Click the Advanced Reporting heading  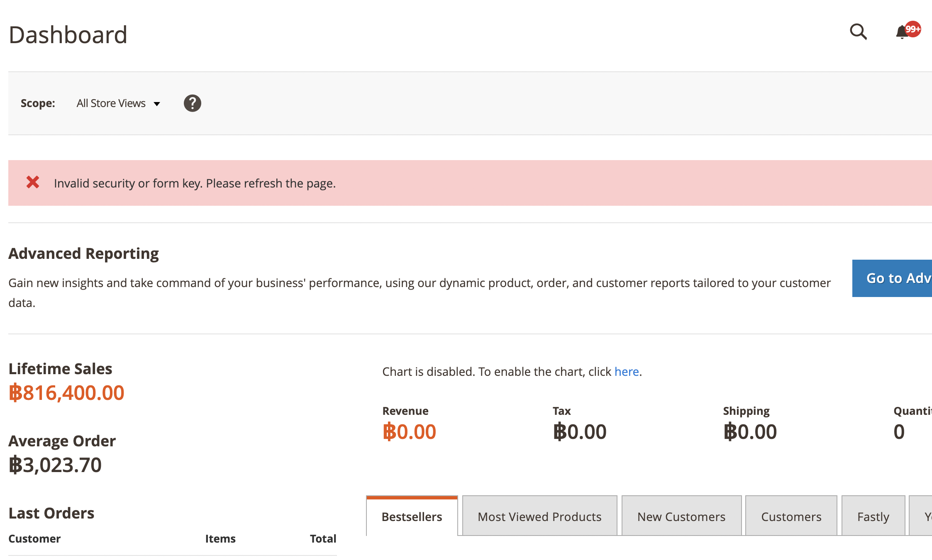(x=83, y=253)
